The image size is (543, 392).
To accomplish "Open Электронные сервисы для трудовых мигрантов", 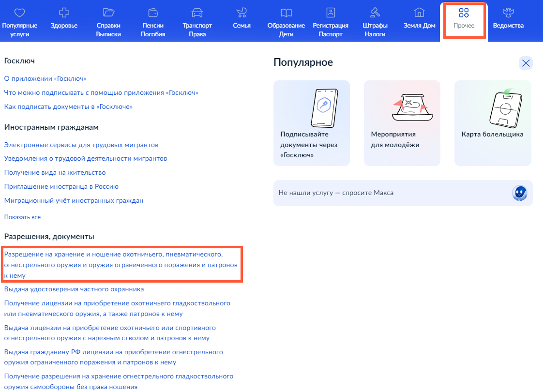I will click(81, 145).
